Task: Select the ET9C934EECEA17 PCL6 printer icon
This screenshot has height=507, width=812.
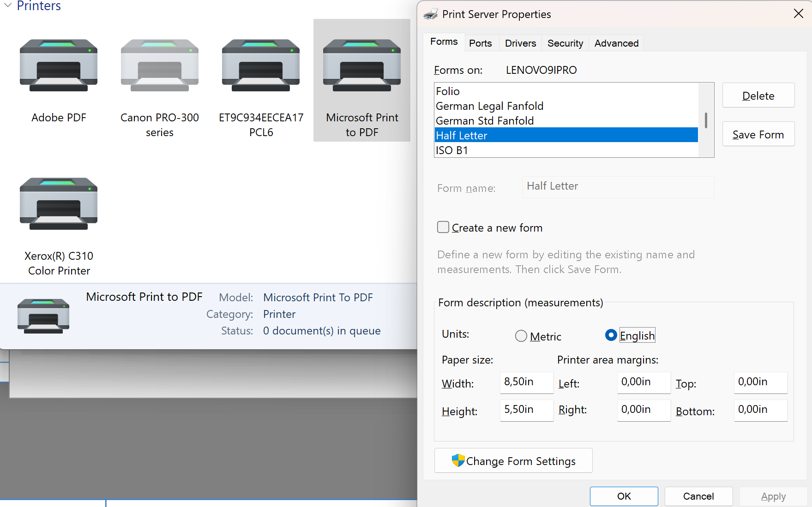Action: 261,66
